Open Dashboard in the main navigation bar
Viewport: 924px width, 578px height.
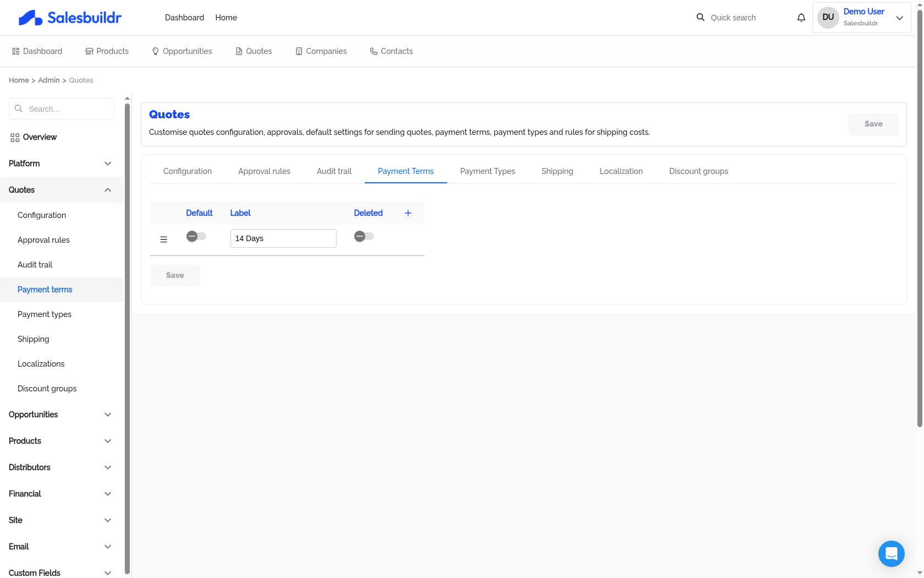click(x=37, y=51)
